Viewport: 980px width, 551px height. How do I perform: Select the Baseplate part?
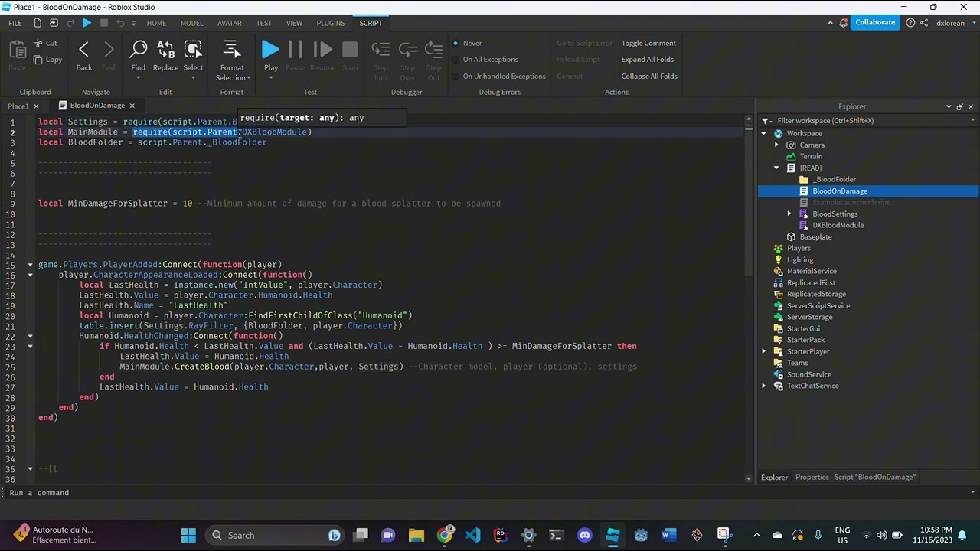coord(815,236)
